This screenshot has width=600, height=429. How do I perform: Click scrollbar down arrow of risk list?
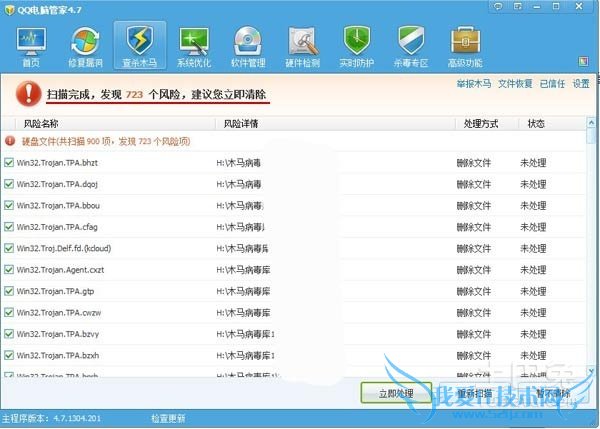tap(591, 371)
